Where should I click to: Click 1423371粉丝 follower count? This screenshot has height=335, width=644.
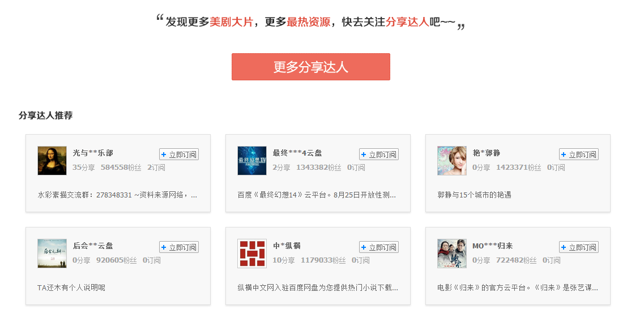click(519, 167)
